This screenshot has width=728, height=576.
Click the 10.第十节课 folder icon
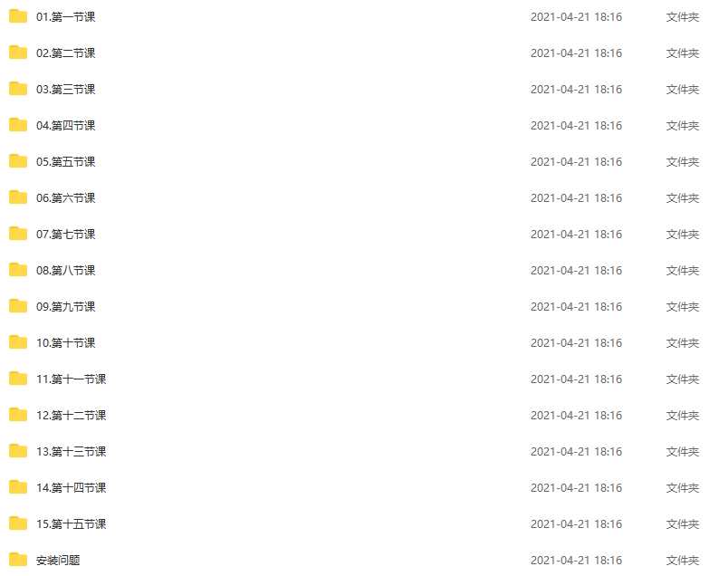point(18,342)
